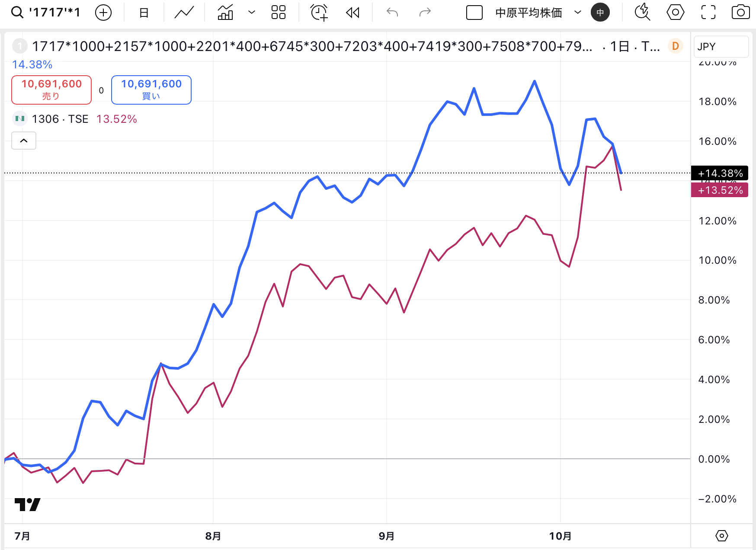Image resolution: width=756 pixels, height=550 pixels.
Task: Start bar replay with rewind icon
Action: (353, 13)
